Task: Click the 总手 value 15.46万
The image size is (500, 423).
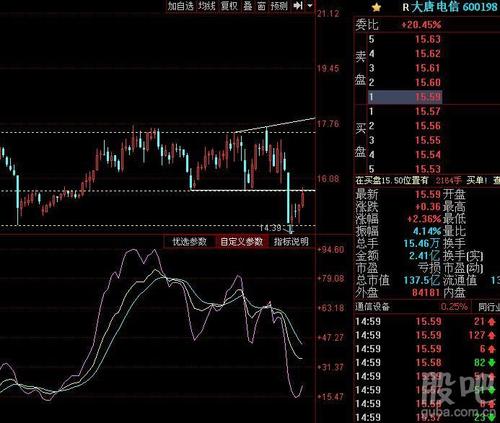Action: click(422, 243)
